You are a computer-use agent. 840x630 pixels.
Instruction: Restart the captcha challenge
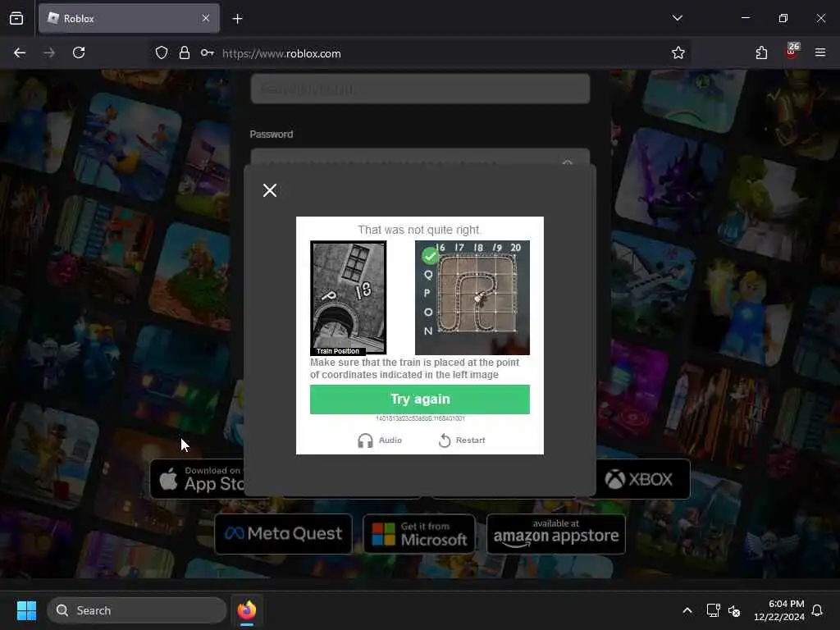462,441
